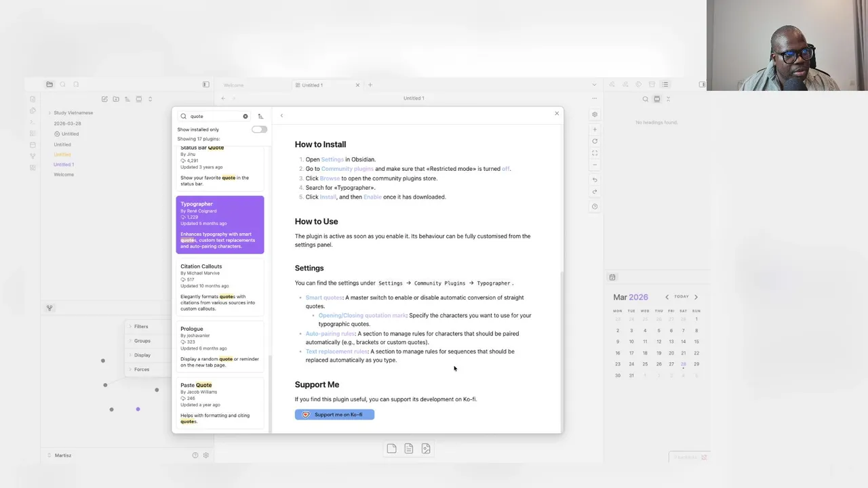Open the Welcome note in explorer
868x488 pixels.
pyautogui.click(x=64, y=174)
